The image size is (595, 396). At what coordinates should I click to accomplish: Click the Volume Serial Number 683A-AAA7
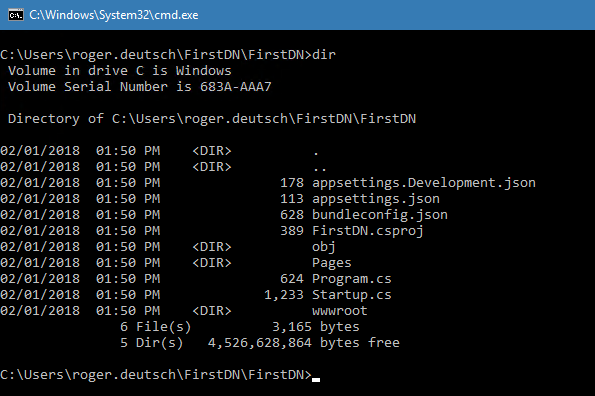click(x=140, y=86)
